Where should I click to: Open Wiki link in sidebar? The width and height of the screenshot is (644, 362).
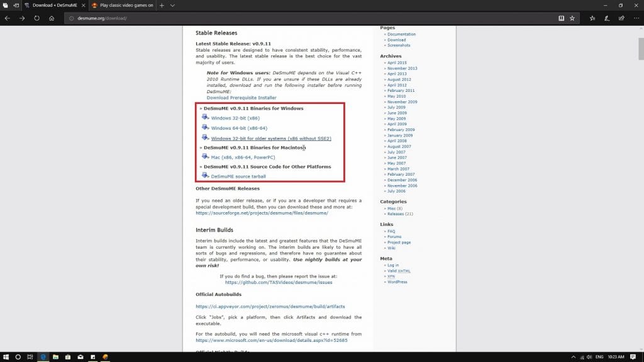tap(391, 248)
